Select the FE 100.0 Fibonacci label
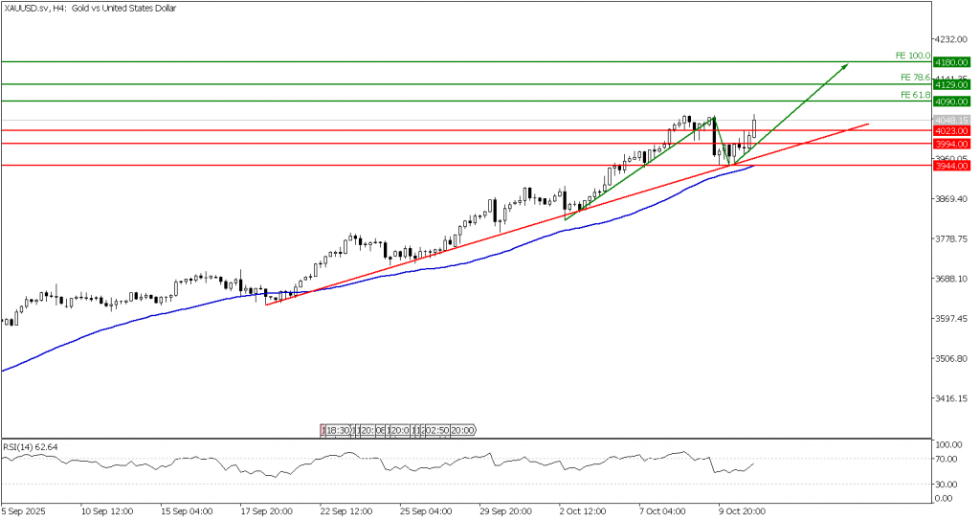This screenshot has height=520, width=980. pyautogui.click(x=912, y=56)
